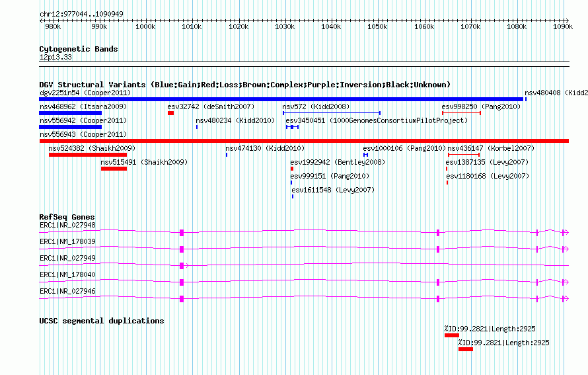Screen dimensions: 588x375
Task: Open esv1611548 (Levy2007) variant label
Action: point(333,190)
